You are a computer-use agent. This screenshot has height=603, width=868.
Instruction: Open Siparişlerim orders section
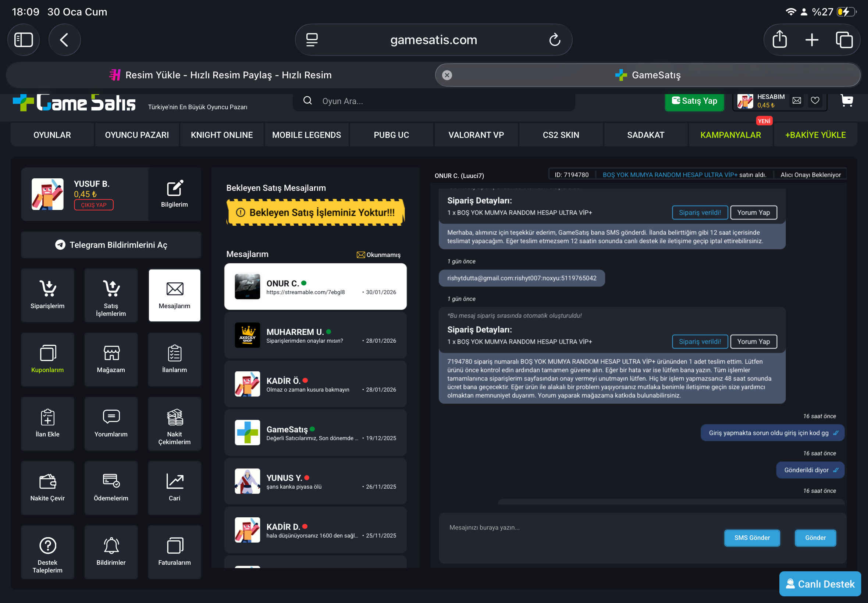(47, 295)
